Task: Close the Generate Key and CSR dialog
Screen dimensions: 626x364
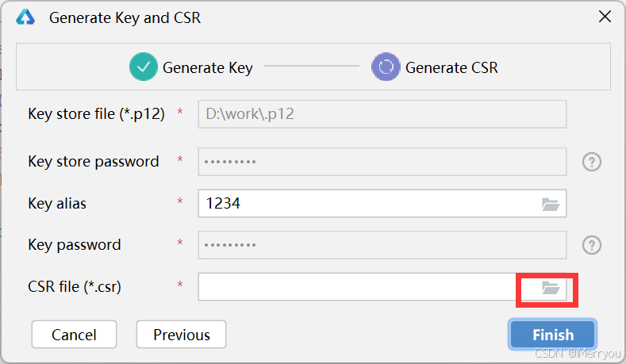Action: coord(605,17)
